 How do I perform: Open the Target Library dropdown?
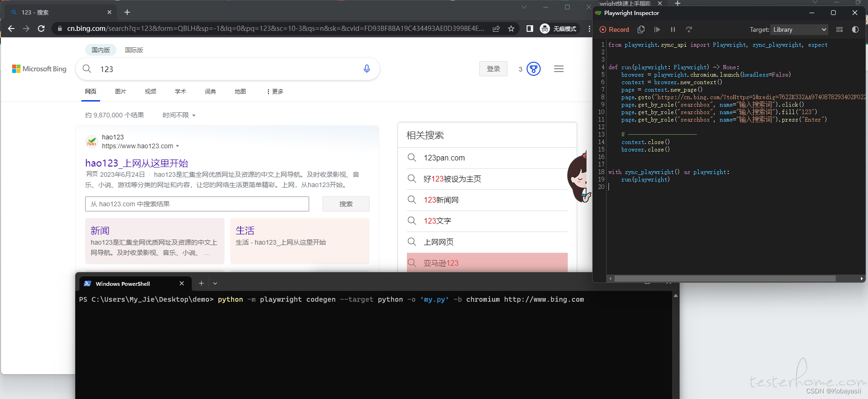click(799, 29)
